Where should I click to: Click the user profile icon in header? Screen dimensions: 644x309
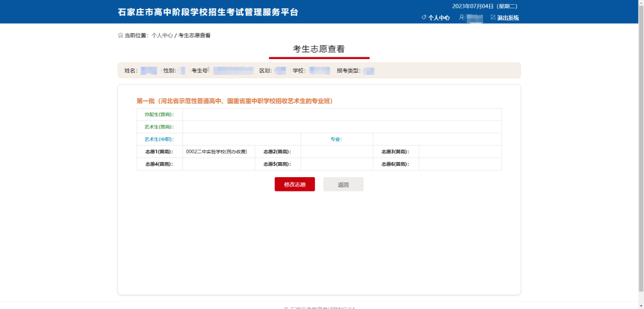point(462,18)
